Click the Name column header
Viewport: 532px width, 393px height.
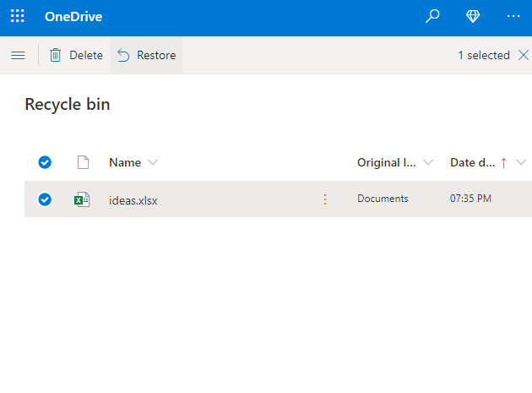(125, 162)
